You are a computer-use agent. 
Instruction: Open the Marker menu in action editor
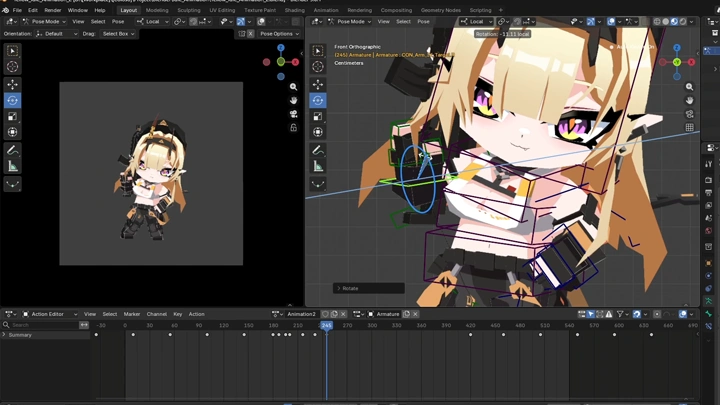click(132, 314)
